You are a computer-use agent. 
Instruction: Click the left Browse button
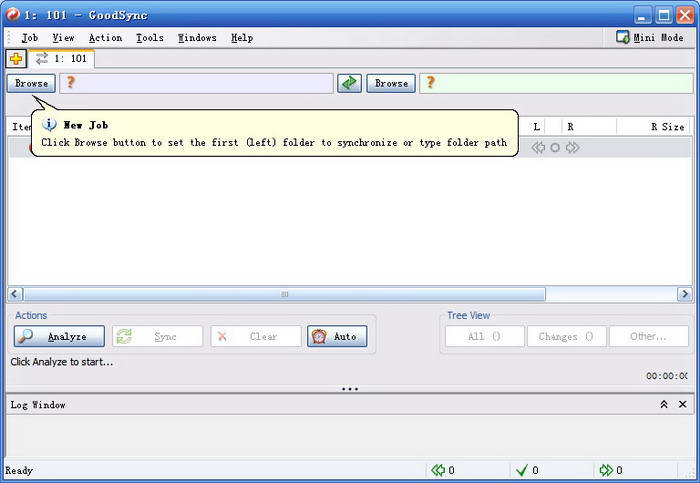31,83
